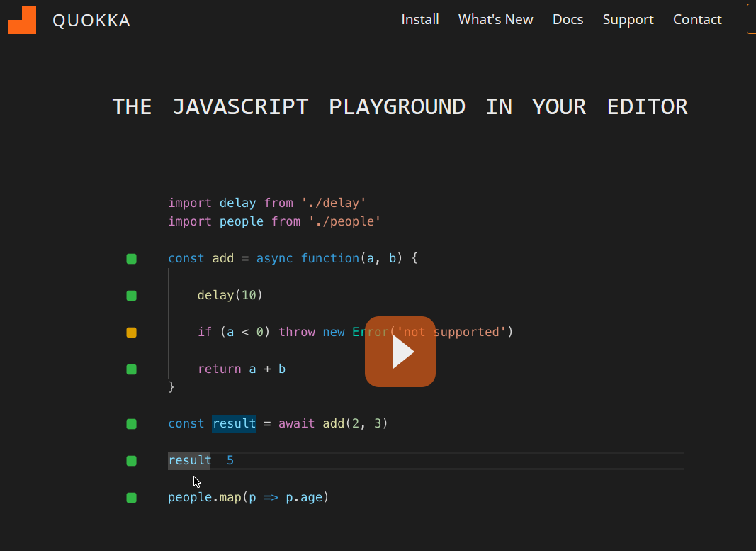The width and height of the screenshot is (756, 551).
Task: Select the green square next to delay(10)
Action: (131, 295)
